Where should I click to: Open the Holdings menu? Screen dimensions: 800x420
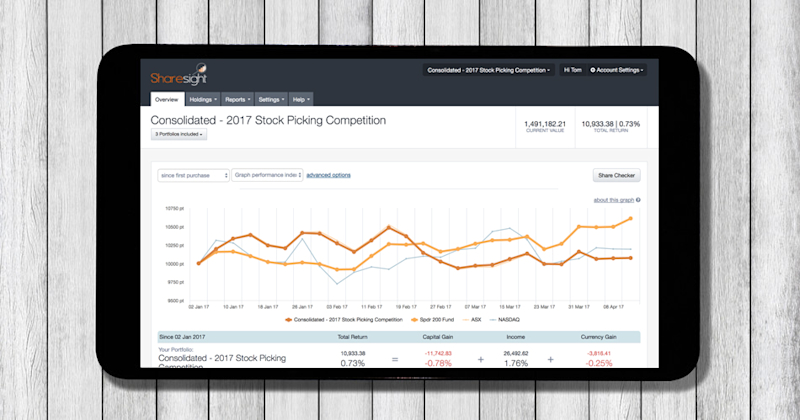point(203,100)
